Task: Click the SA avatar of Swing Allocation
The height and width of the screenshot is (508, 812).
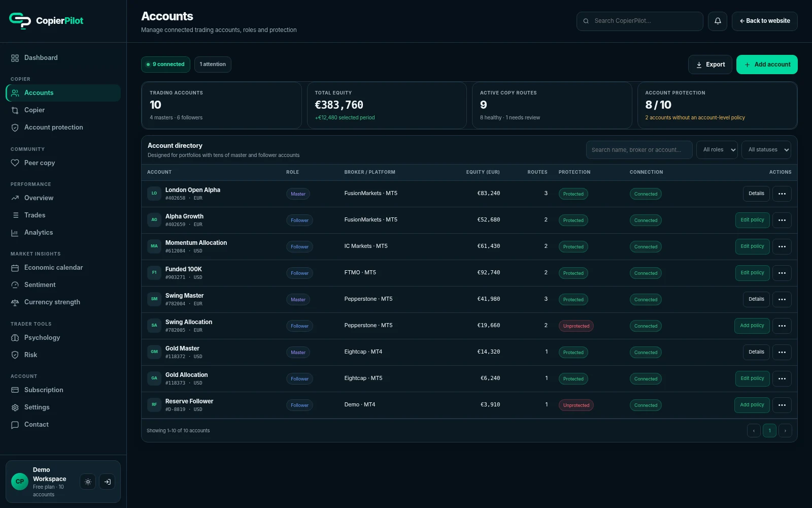Action: (154, 325)
